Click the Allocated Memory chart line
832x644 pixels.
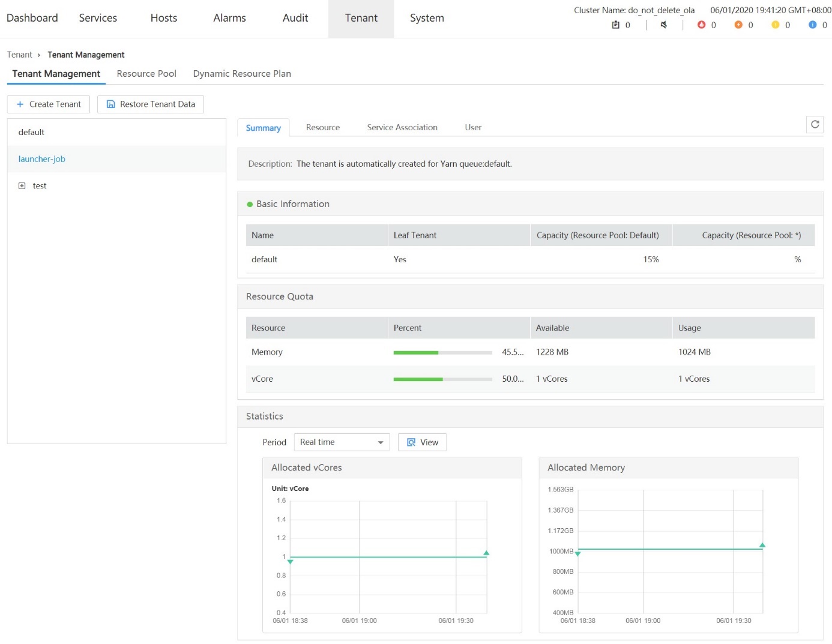[670, 549]
